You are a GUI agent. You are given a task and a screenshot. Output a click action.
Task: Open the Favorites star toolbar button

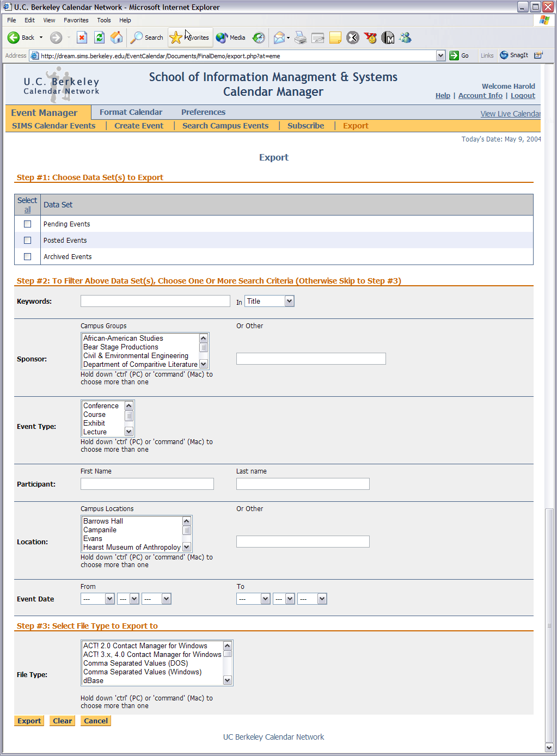tap(189, 38)
